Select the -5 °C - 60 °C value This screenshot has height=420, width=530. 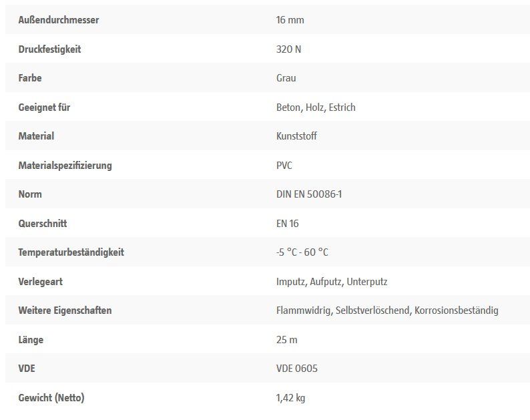click(x=302, y=252)
